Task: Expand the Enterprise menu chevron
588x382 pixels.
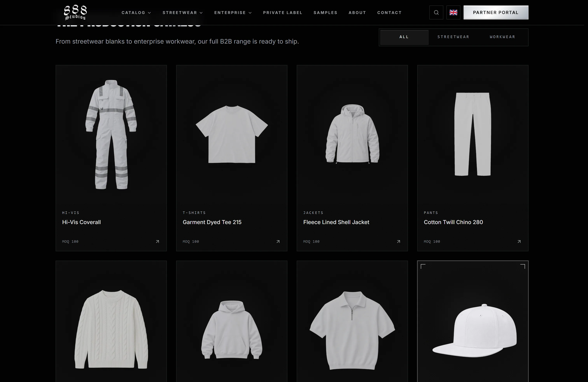Action: [250, 13]
